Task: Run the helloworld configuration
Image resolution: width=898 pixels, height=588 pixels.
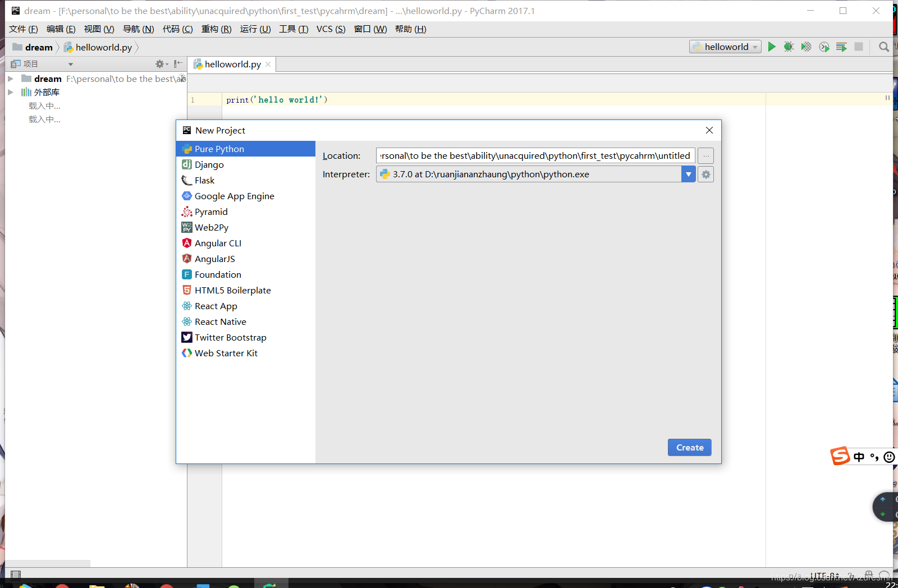Action: [x=772, y=47]
